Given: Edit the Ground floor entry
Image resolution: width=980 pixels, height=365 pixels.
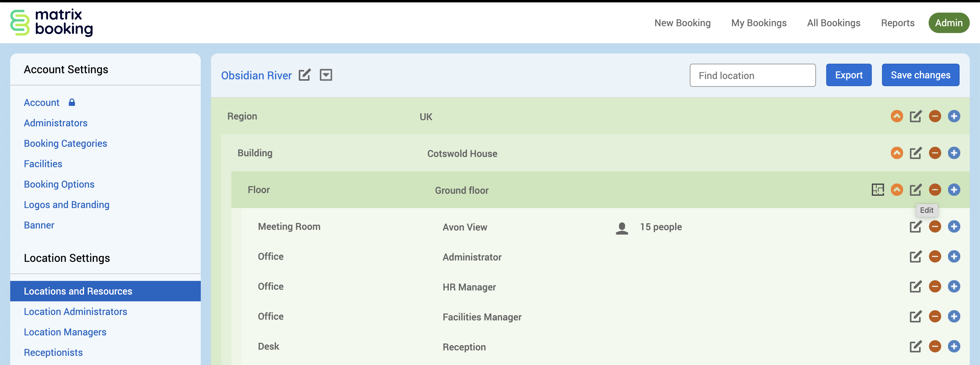Looking at the screenshot, I should 915,190.
